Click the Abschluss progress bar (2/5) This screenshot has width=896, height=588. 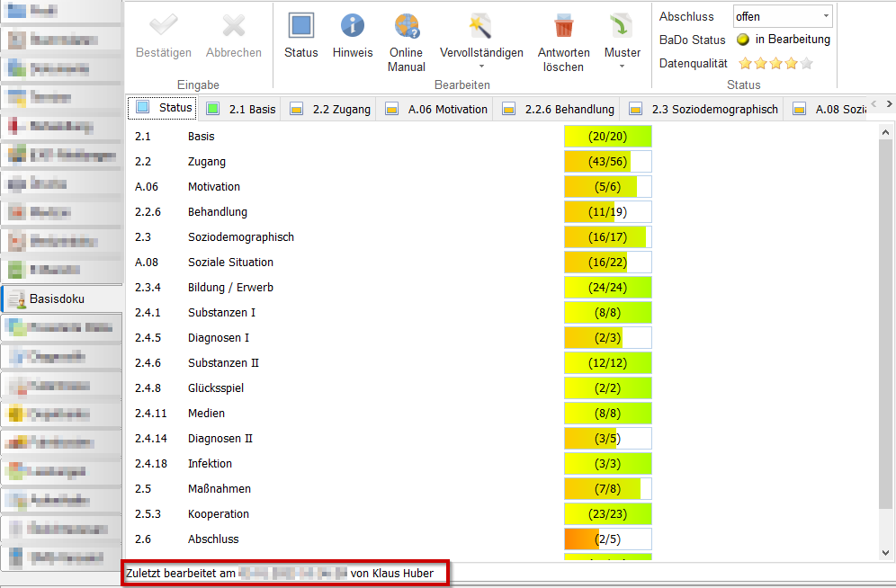(x=607, y=539)
